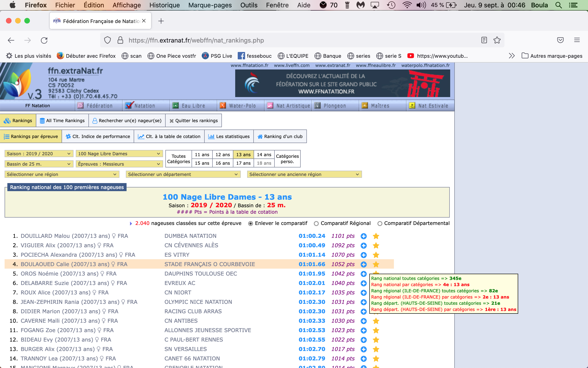Image resolution: width=588 pixels, height=368 pixels.
Task: Select Enlever le comparatif radio button
Action: 251,223
